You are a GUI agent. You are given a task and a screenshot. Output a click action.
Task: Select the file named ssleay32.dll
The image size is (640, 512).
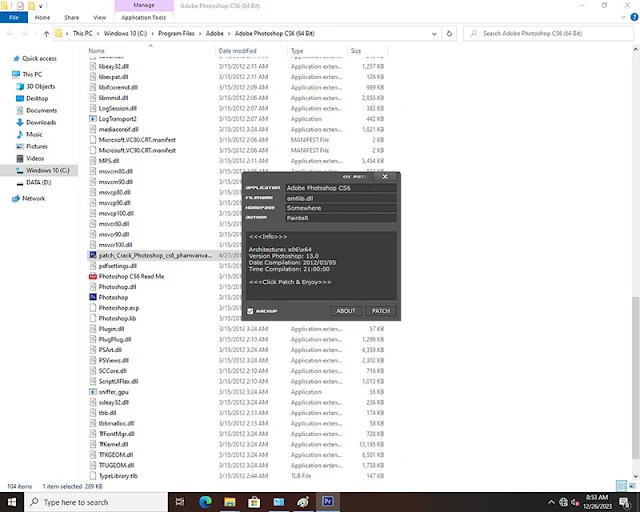[113, 403]
